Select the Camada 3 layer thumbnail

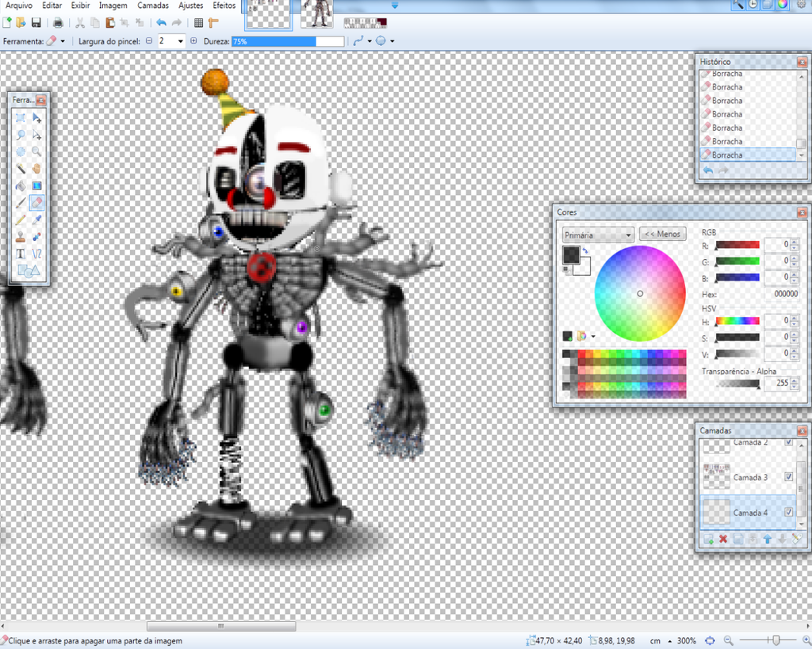point(716,477)
